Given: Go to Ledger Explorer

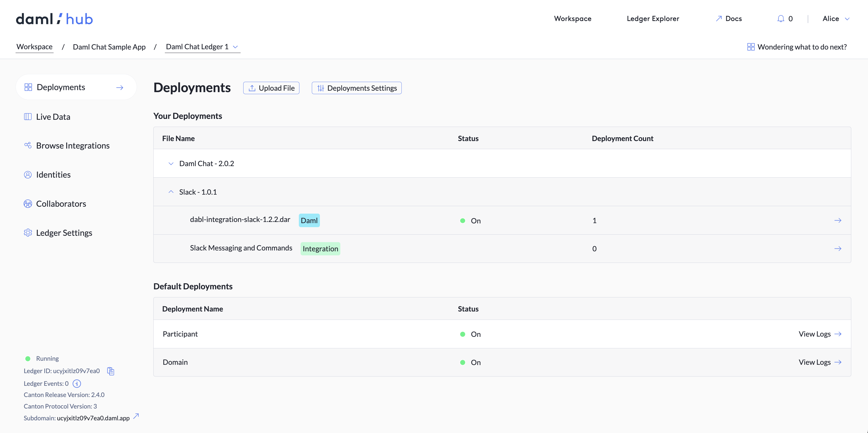Looking at the screenshot, I should [x=653, y=18].
